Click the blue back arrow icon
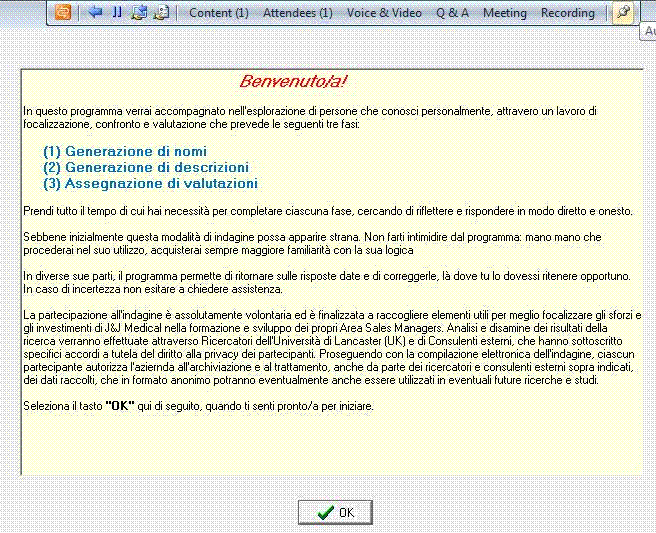 [x=96, y=13]
